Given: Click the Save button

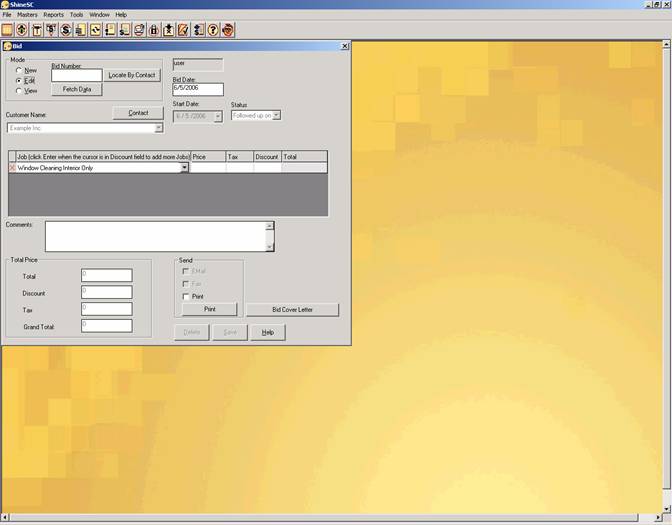Looking at the screenshot, I should 230,332.
